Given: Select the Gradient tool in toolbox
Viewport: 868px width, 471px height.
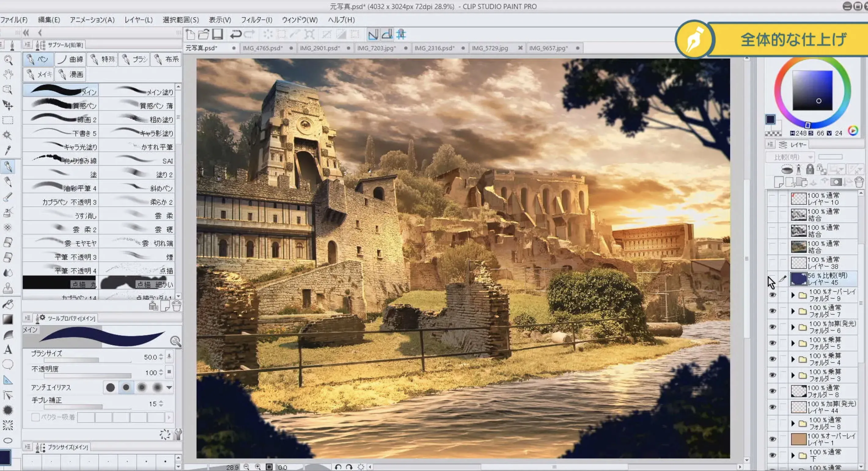Looking at the screenshot, I should (x=8, y=319).
